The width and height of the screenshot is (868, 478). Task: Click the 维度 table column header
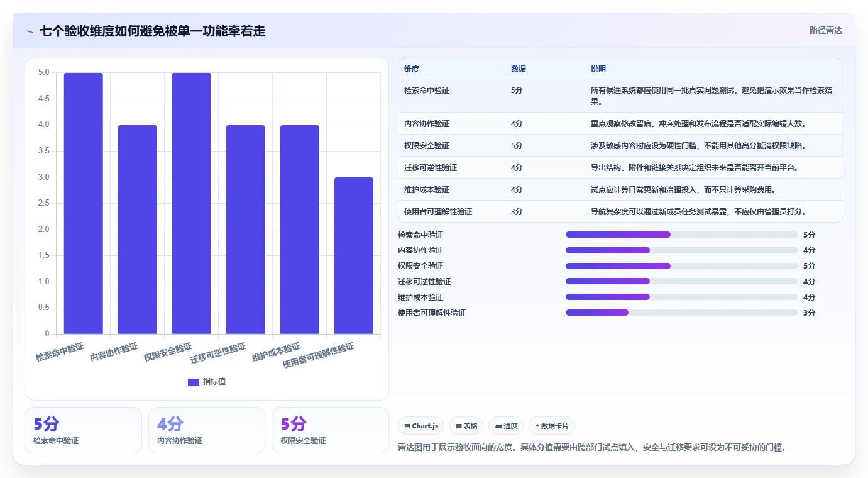412,69
